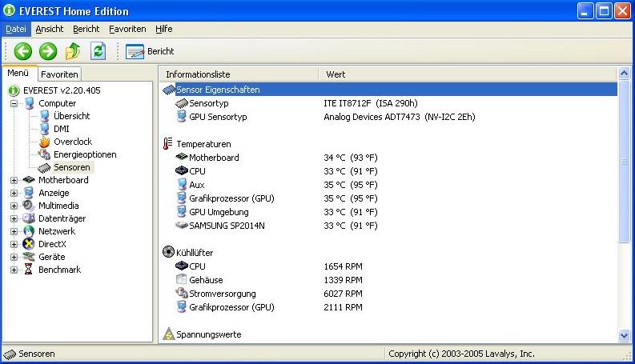Select the EVEREST v2.20.405 root icon
The image size is (635, 364).
point(14,90)
